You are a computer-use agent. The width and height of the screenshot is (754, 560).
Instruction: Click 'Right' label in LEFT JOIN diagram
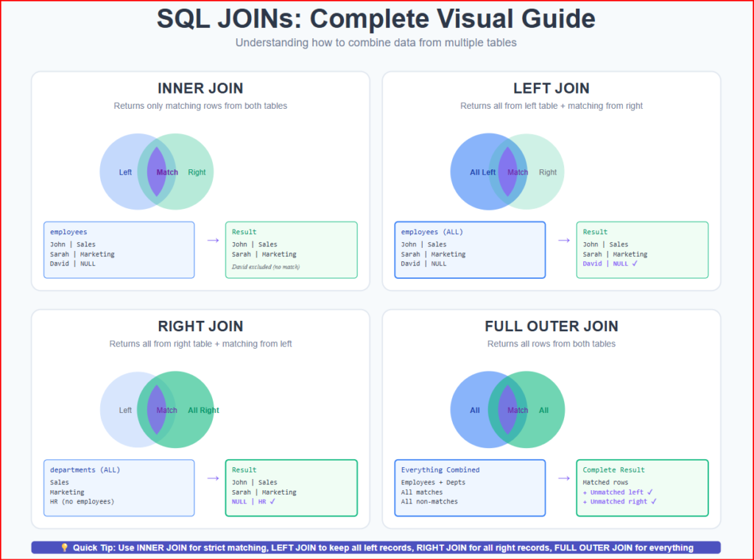pyautogui.click(x=548, y=172)
